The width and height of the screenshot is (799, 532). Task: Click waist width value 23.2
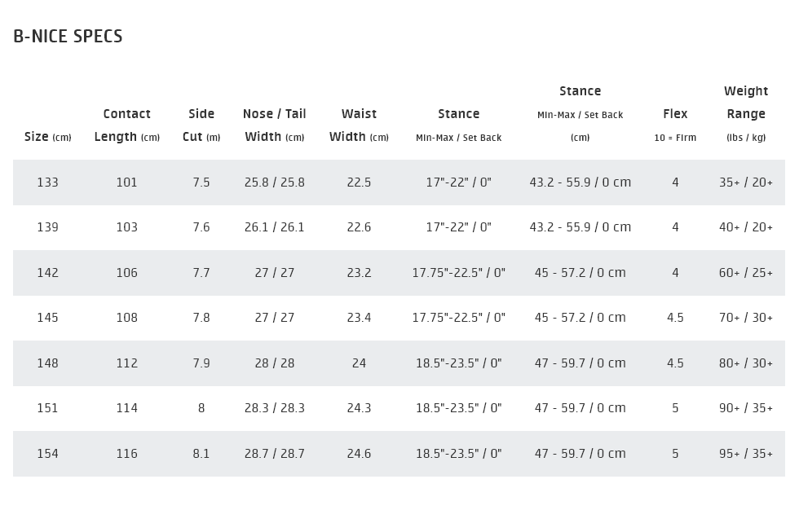[x=359, y=273]
